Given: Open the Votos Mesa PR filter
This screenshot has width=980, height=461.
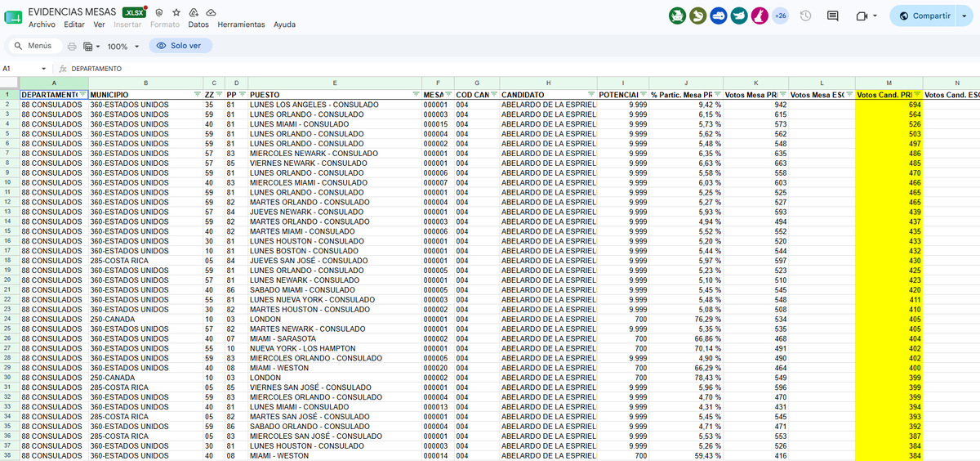Looking at the screenshot, I should 783,96.
